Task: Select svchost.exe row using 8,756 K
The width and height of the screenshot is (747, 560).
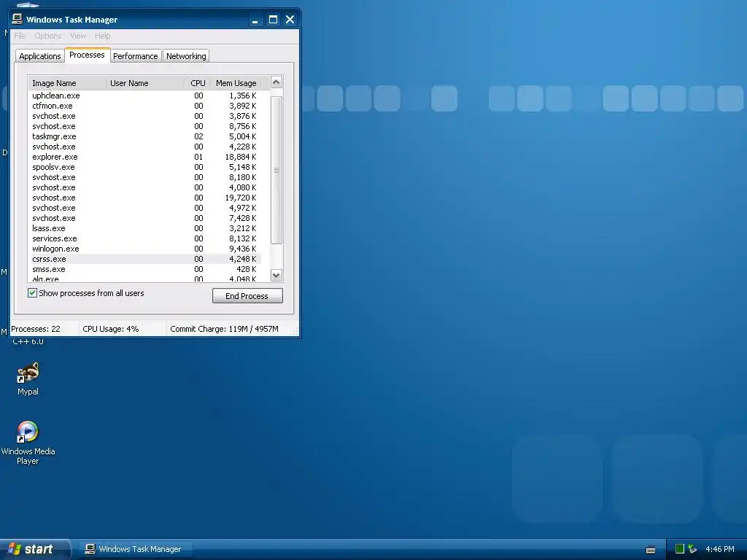Action: [144, 126]
